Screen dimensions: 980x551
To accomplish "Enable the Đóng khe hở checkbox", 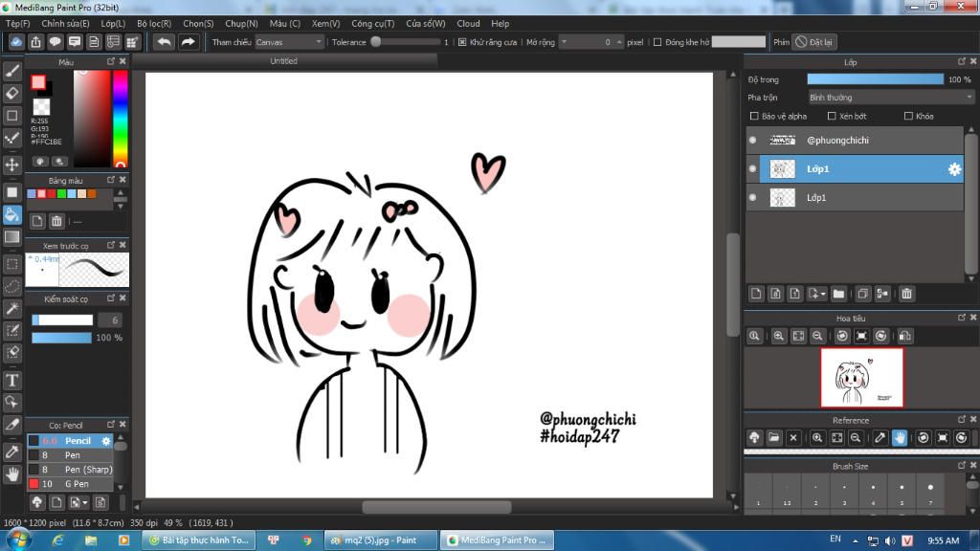I will pyautogui.click(x=657, y=42).
